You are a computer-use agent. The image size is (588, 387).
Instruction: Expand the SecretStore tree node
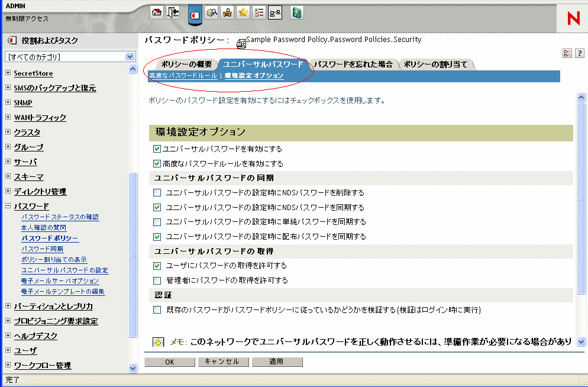coord(8,73)
